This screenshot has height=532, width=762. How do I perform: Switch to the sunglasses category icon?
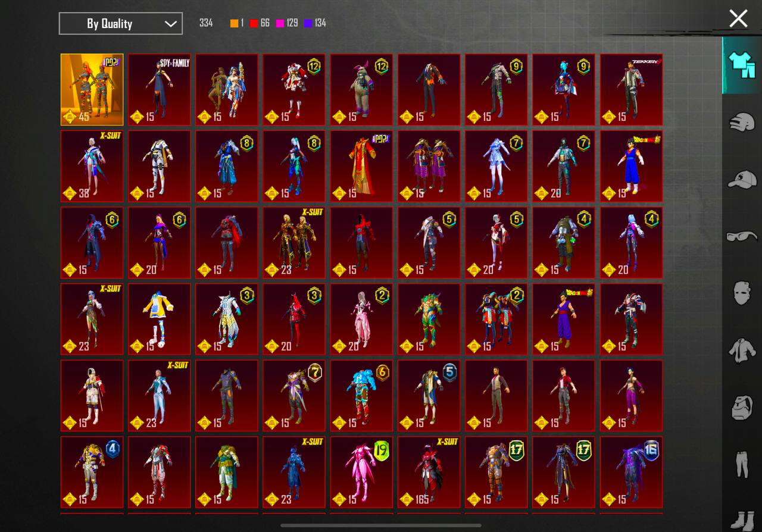(742, 236)
